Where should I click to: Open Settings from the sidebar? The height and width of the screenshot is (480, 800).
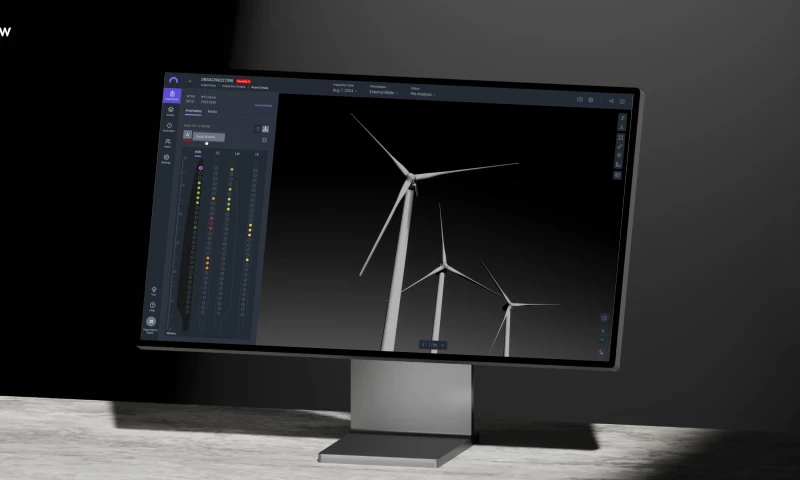pyautogui.click(x=166, y=159)
